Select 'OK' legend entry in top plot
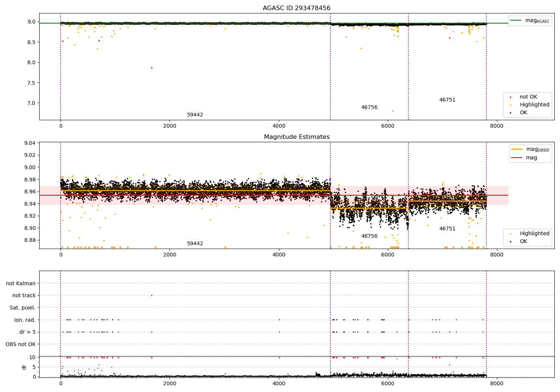 [523, 113]
